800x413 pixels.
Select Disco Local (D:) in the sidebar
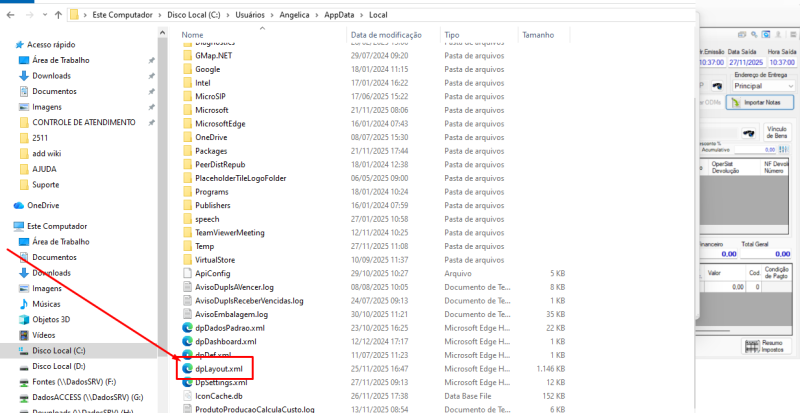(x=59, y=366)
